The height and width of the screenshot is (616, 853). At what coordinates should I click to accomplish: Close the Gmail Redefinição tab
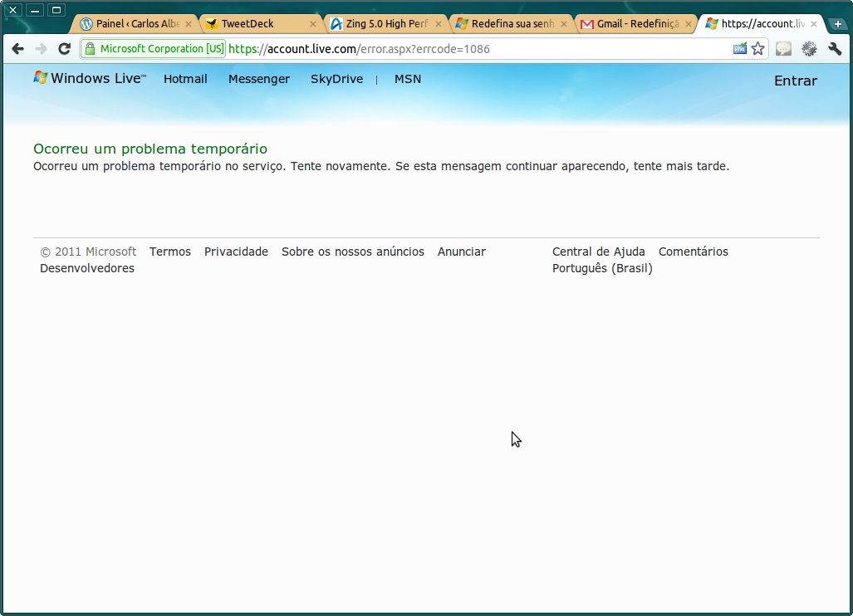click(x=689, y=24)
